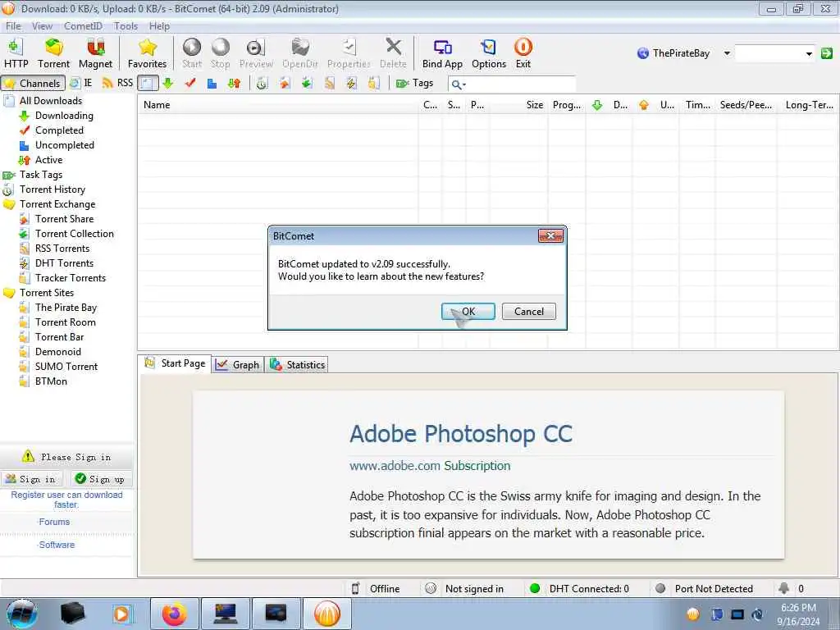
Task: Click the RSS Torrents icon in second toolbar
Action: [329, 83]
